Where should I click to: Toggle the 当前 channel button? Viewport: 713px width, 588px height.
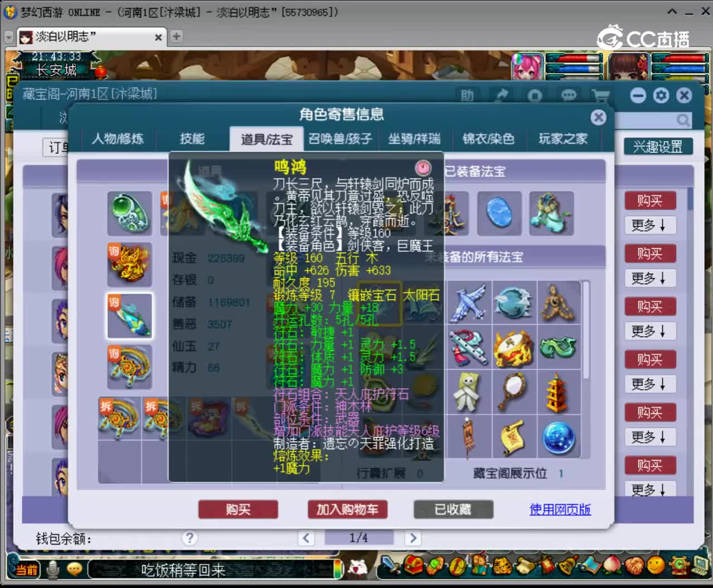[26, 570]
